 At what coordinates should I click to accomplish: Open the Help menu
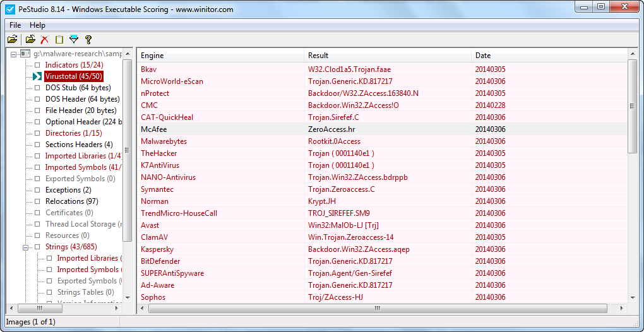coord(38,25)
